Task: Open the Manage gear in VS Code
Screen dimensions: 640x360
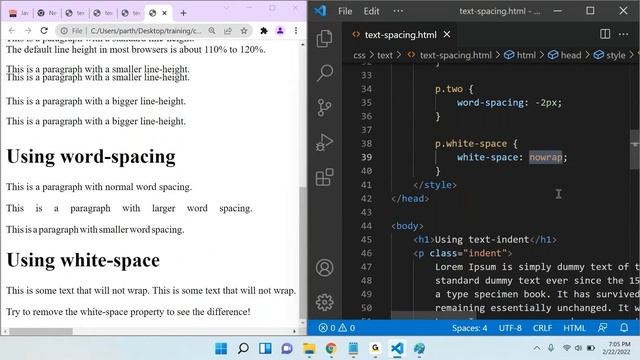Action: (324, 302)
